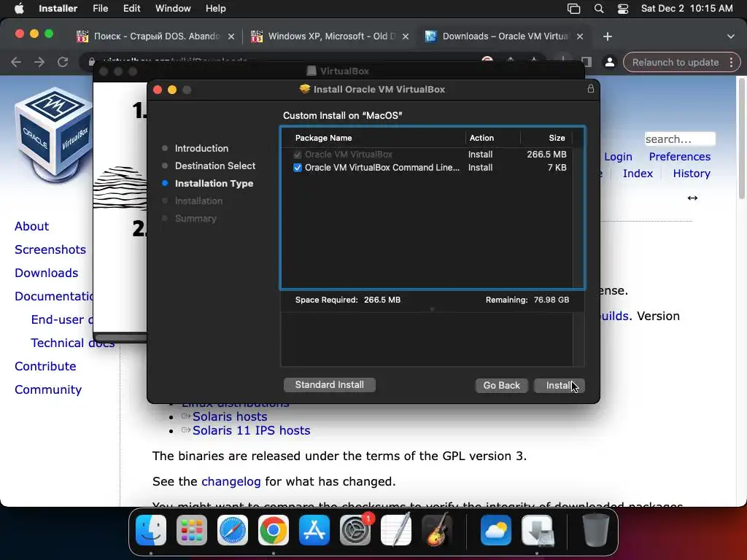Screen dimensions: 747x560
Task: Open a new Chrome tab
Action: point(608,36)
